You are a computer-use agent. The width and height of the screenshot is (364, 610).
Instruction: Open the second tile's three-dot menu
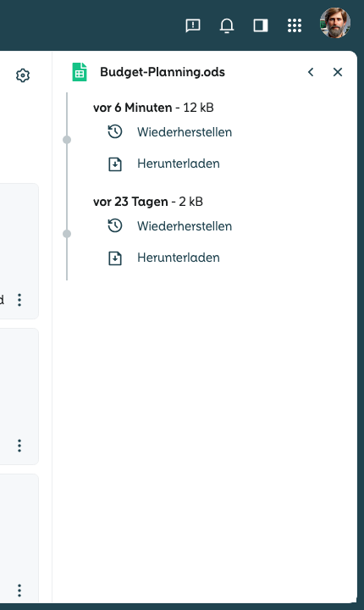[x=19, y=446]
